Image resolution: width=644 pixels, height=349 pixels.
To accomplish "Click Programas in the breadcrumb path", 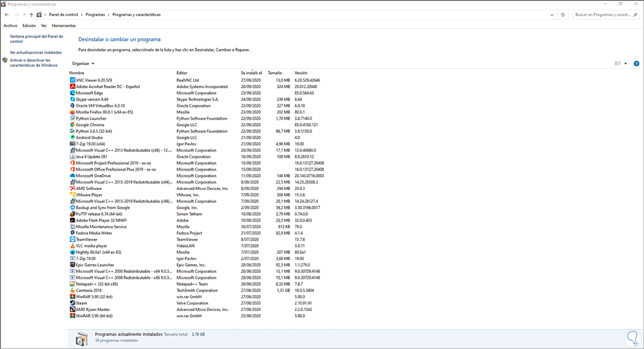I will click(x=95, y=15).
